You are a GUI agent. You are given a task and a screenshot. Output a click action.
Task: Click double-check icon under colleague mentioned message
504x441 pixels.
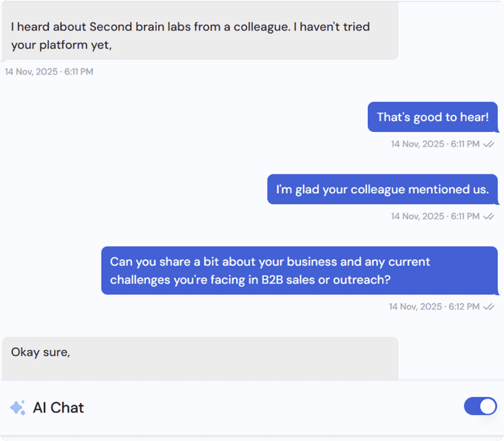click(x=488, y=216)
